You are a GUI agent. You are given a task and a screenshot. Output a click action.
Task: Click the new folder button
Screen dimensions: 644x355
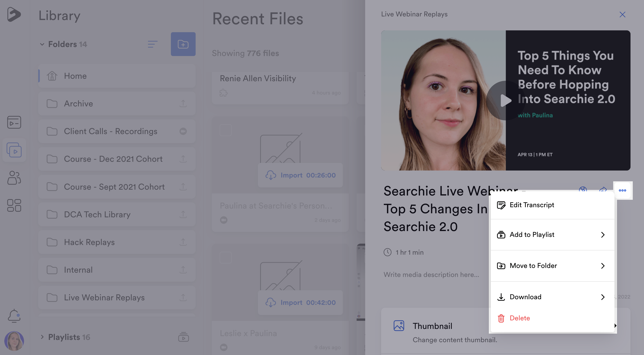pyautogui.click(x=183, y=44)
